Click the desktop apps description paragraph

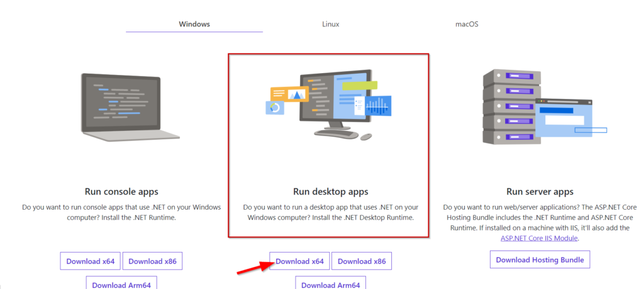click(331, 212)
